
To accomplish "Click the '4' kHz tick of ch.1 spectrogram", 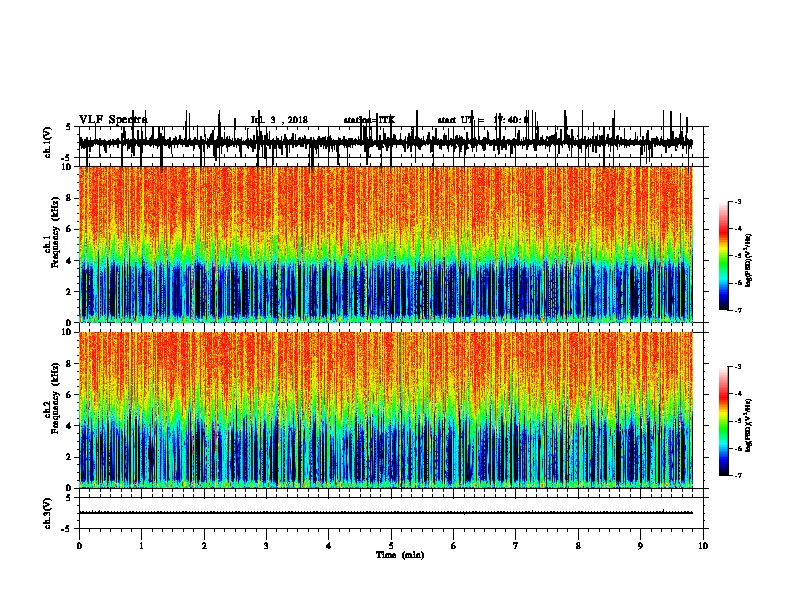I will click(70, 261).
